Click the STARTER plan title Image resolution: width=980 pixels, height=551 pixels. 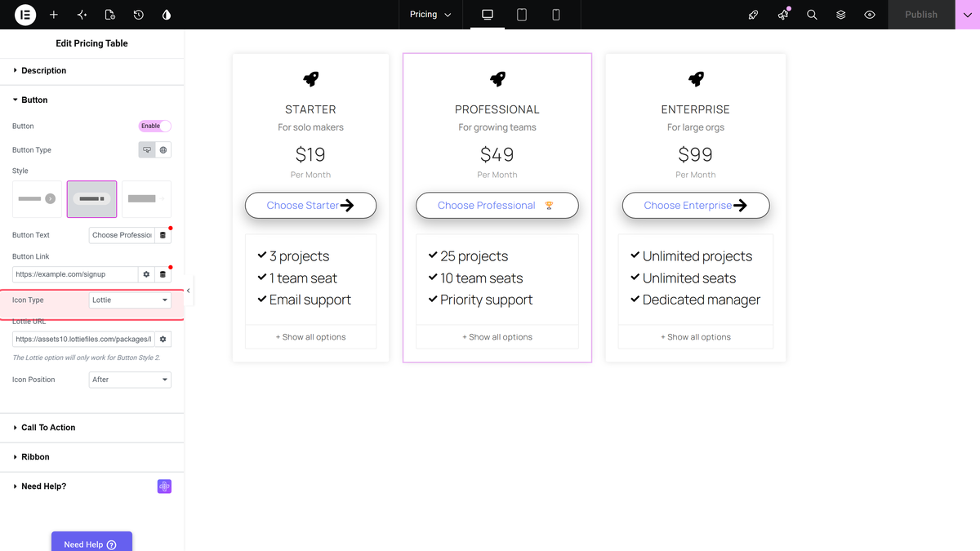(310, 109)
